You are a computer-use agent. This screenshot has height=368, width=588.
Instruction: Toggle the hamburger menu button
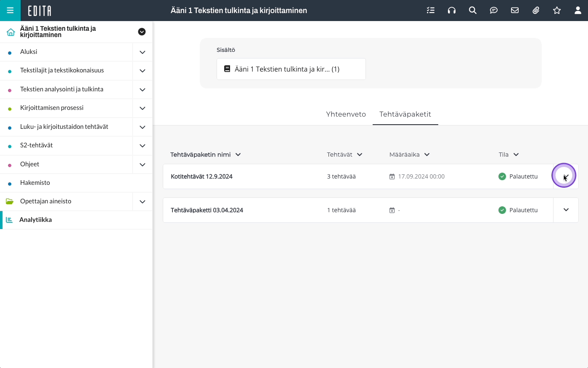click(x=10, y=11)
